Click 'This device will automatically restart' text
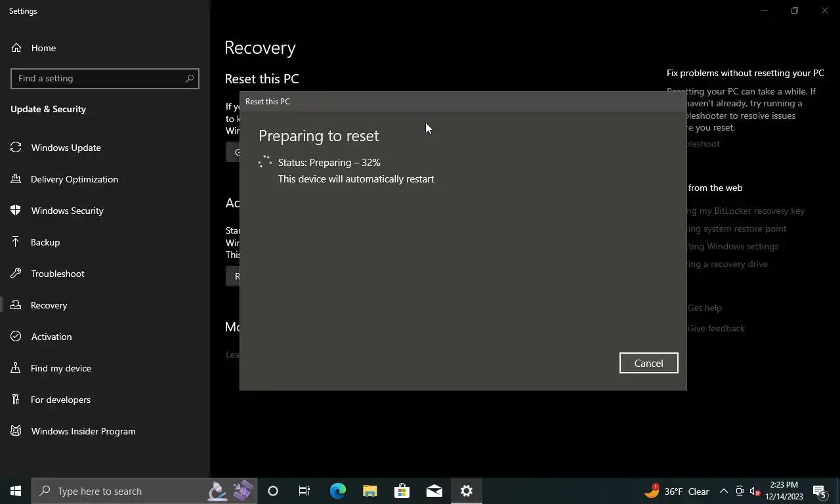Viewport: 840px width, 504px height. click(356, 178)
